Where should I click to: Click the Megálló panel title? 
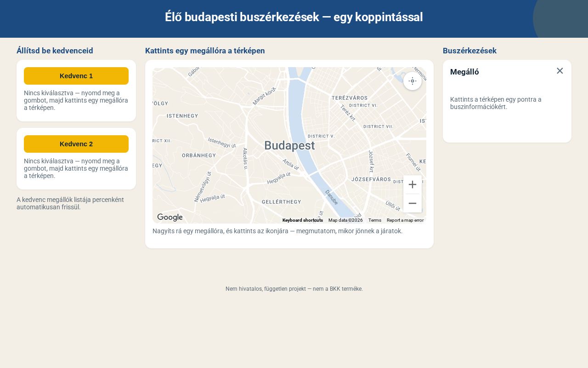click(464, 72)
